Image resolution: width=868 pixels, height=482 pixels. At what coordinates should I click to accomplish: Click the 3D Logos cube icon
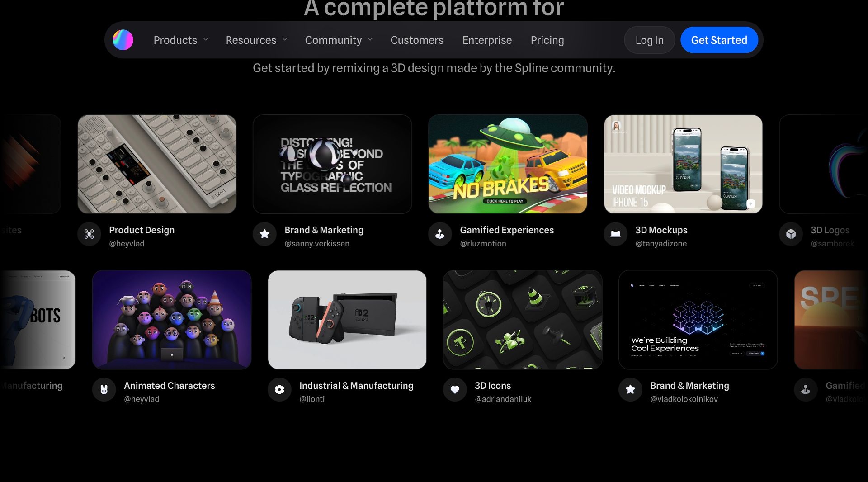791,234
